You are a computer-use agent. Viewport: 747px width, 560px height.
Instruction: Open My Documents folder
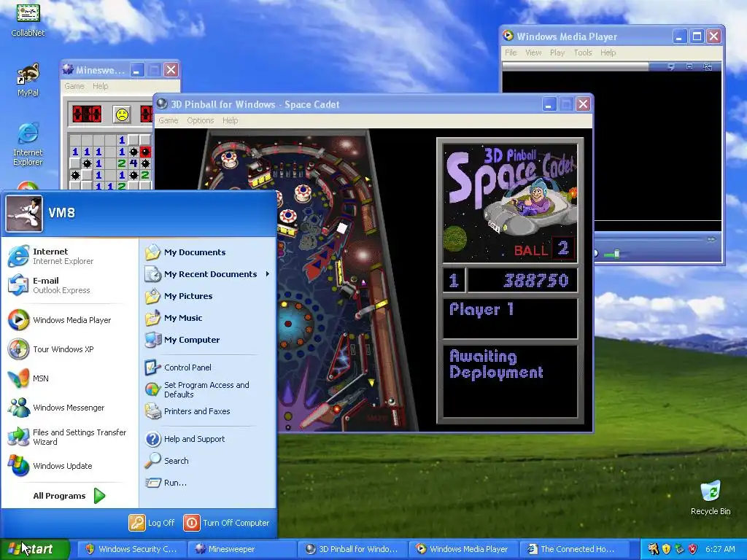point(208,252)
